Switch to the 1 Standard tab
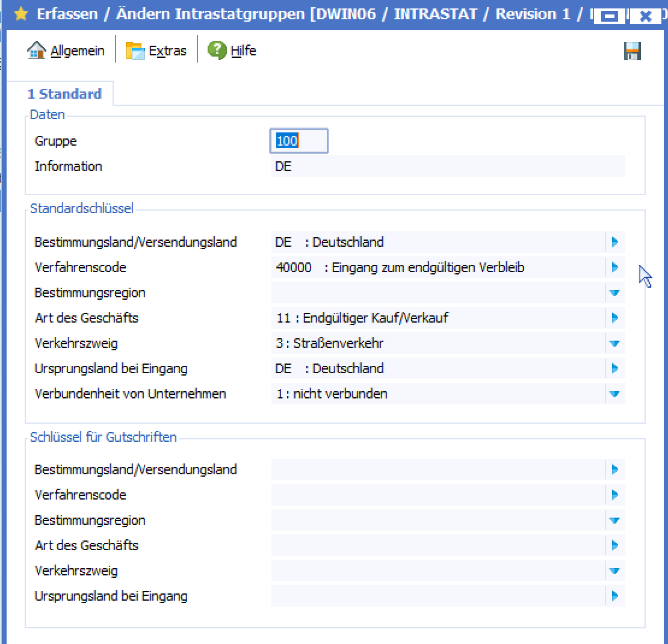Viewport: 668px width, 644px height. [64, 94]
